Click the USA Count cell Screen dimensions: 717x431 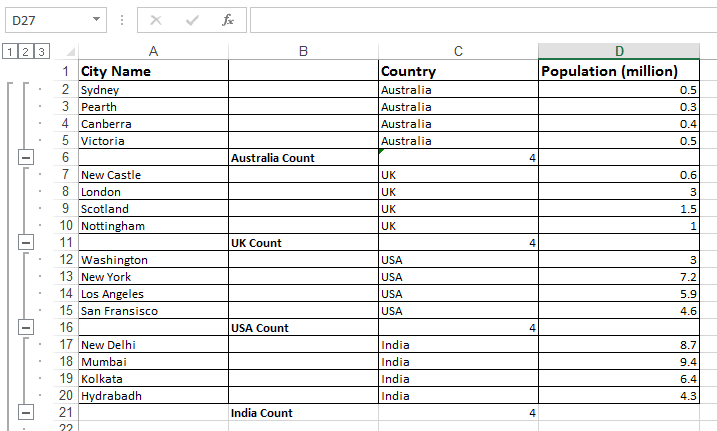click(303, 328)
